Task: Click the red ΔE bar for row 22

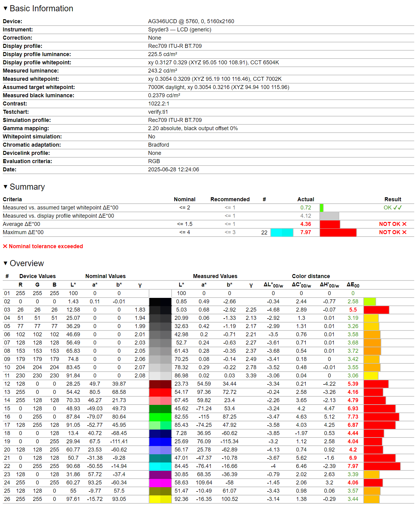Action: coord(382,466)
